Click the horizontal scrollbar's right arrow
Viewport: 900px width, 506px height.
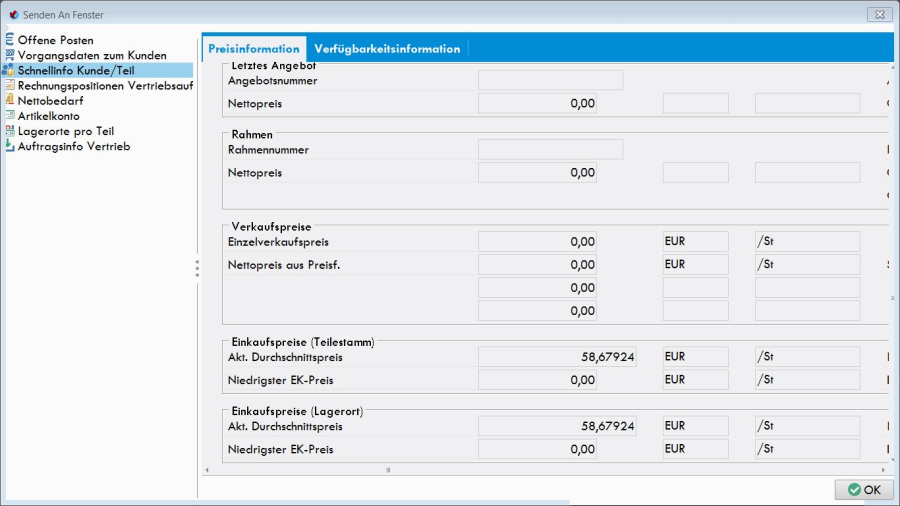point(883,470)
